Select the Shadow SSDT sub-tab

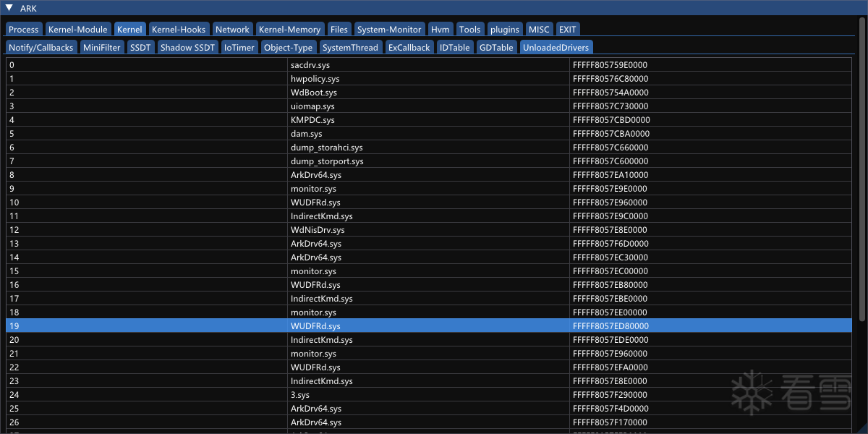click(x=187, y=47)
